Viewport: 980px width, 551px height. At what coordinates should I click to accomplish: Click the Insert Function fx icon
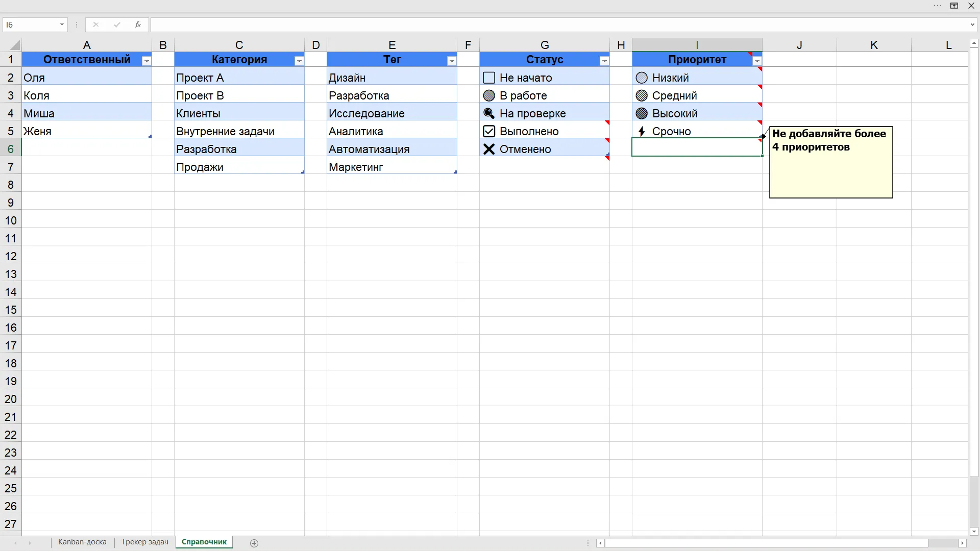click(x=138, y=24)
